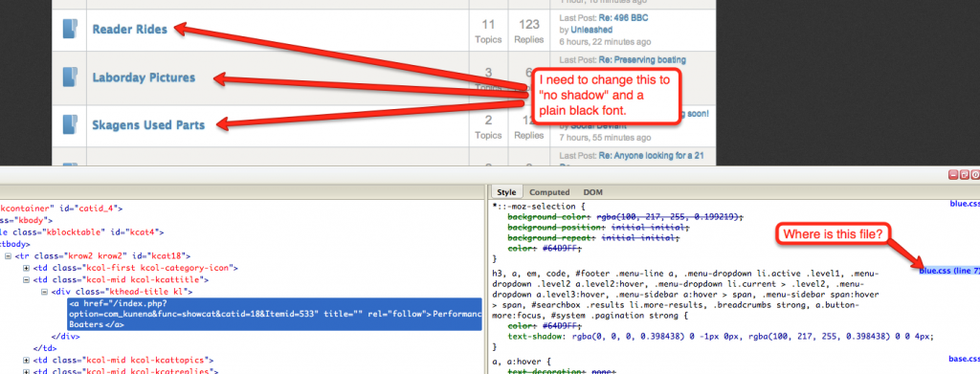Click the folder icon beside Skagens Used Parts
Image resolution: width=980 pixels, height=374 pixels.
(x=69, y=125)
